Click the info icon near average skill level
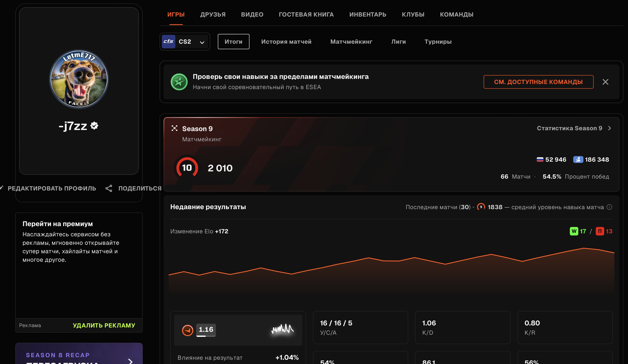Image resolution: width=628 pixels, height=364 pixels. click(x=609, y=207)
